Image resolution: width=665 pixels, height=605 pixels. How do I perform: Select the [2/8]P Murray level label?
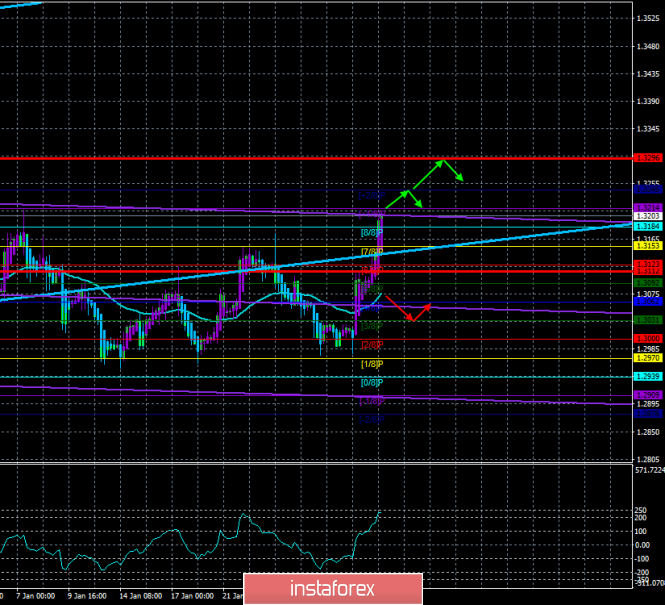coord(372,345)
